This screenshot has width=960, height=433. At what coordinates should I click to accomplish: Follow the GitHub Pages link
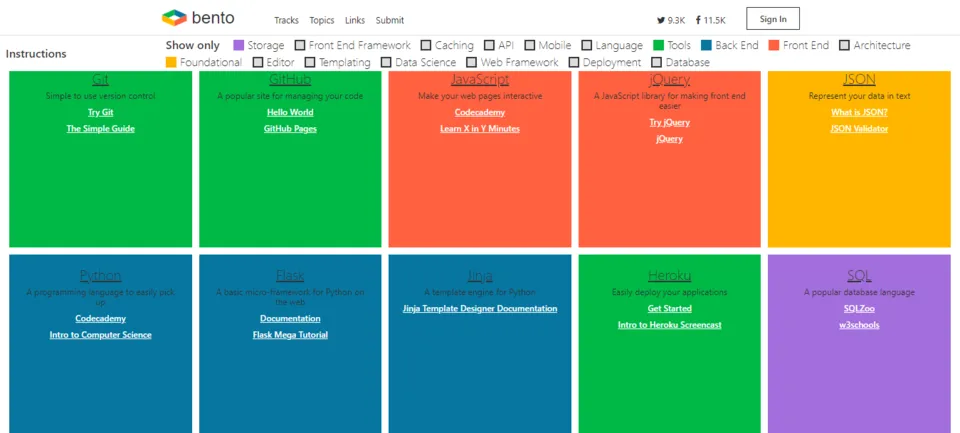click(290, 129)
